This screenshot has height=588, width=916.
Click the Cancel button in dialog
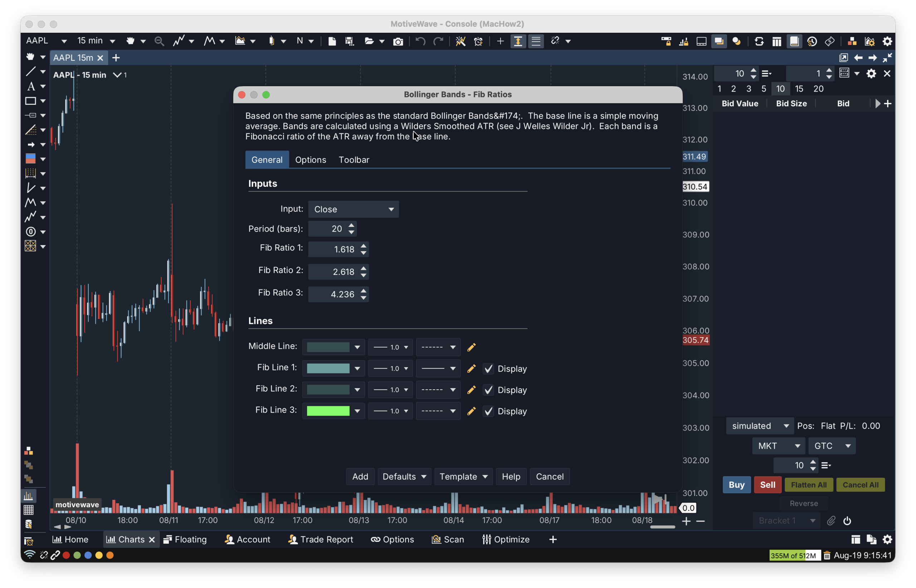(550, 476)
